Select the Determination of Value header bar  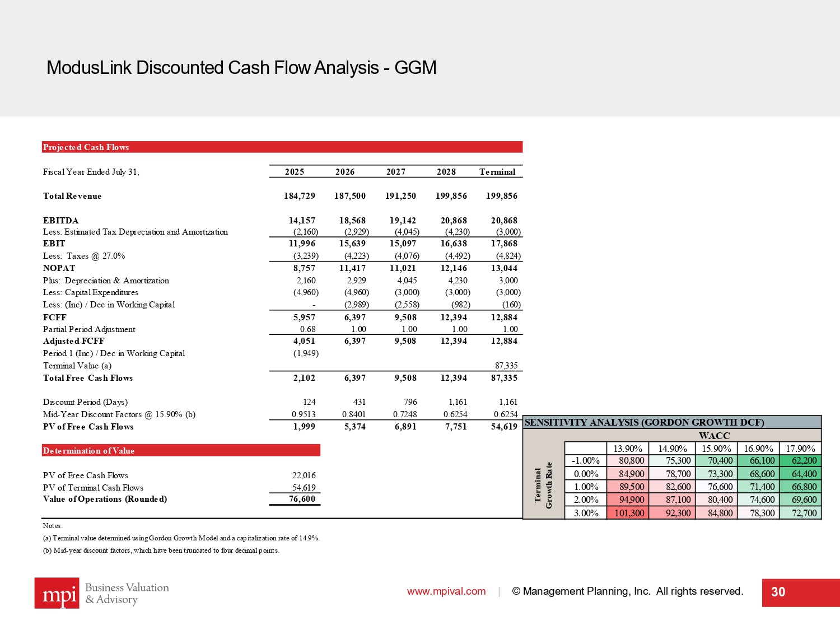[x=181, y=451]
